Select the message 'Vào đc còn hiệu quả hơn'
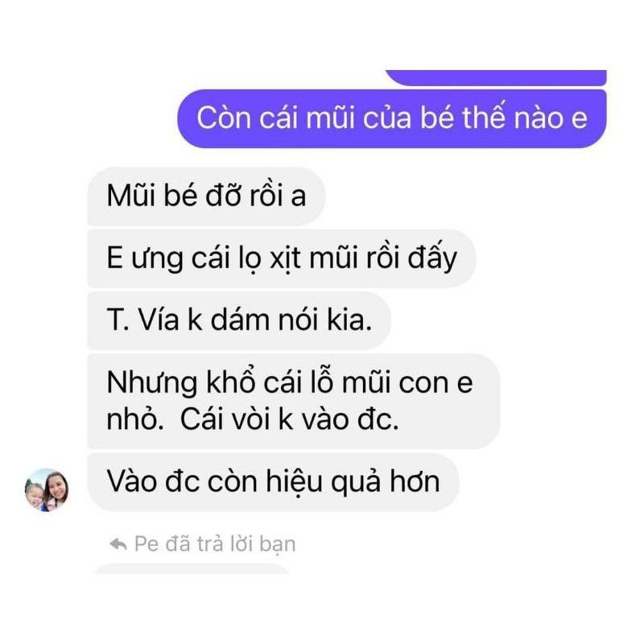Image resolution: width=644 pixels, height=644 pixels. pyautogui.click(x=273, y=481)
